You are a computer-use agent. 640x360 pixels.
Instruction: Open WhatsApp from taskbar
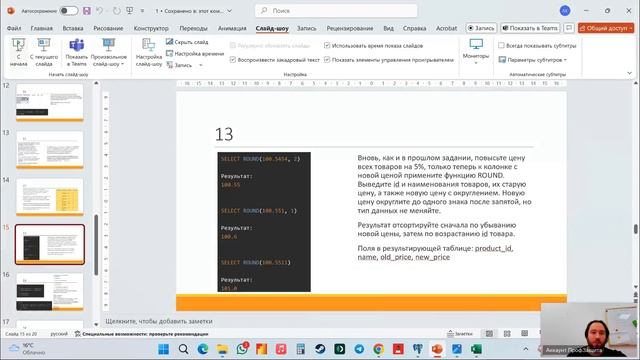point(242,349)
